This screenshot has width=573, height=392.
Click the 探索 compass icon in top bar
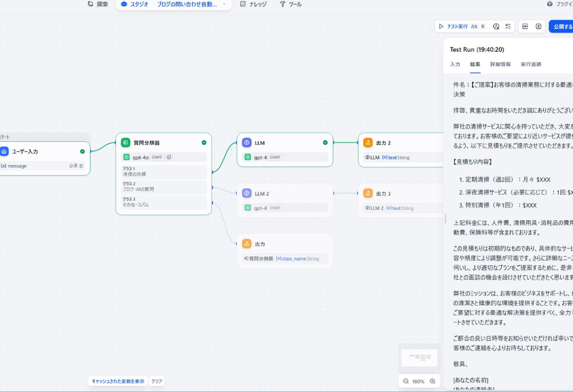[x=89, y=4]
